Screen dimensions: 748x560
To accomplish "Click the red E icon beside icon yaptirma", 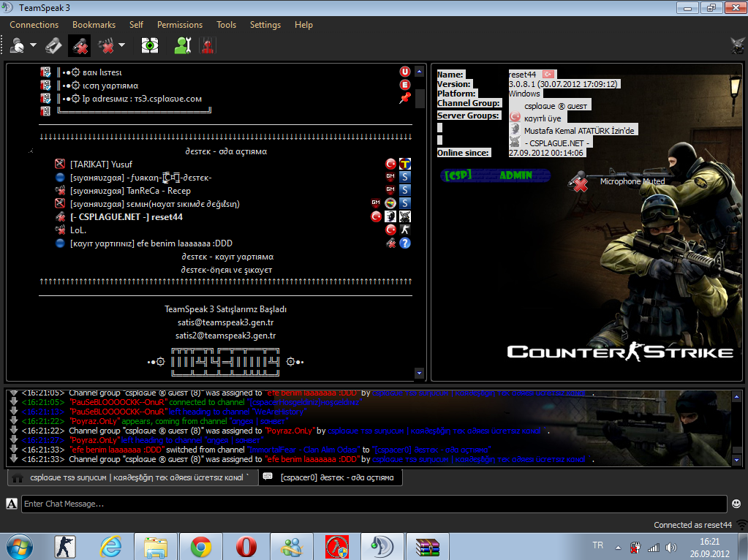I will click(404, 85).
